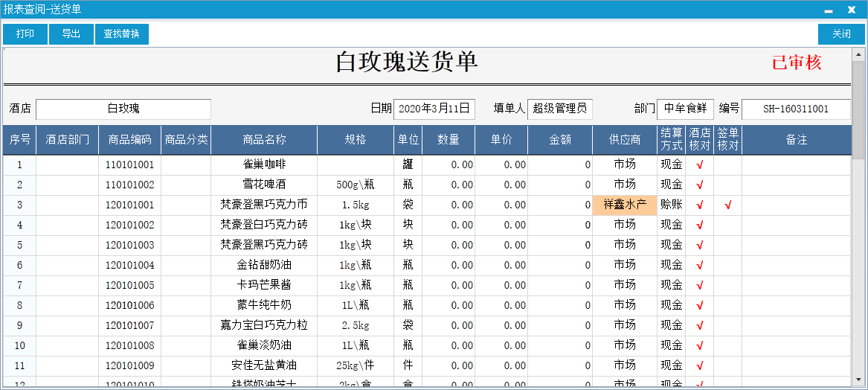Click the 酒店核对 column header
Screen dimensions: 868x390
tap(700, 140)
